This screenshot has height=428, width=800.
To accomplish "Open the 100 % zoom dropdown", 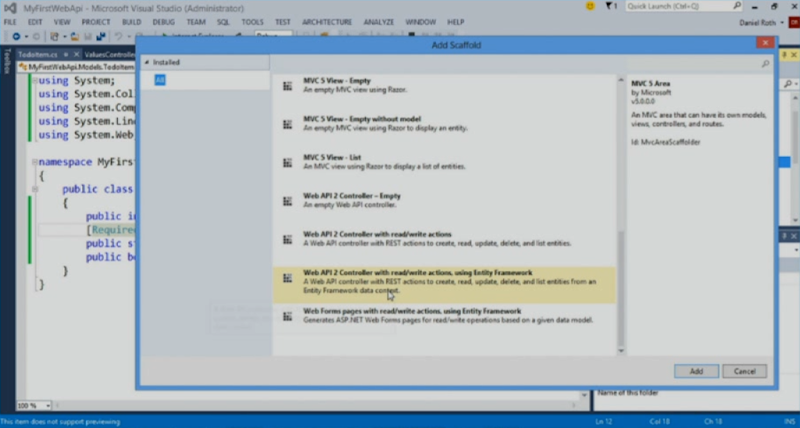I will click(x=48, y=406).
